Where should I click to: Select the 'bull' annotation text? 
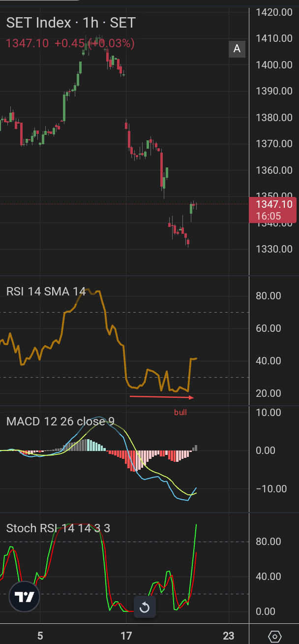click(x=180, y=413)
